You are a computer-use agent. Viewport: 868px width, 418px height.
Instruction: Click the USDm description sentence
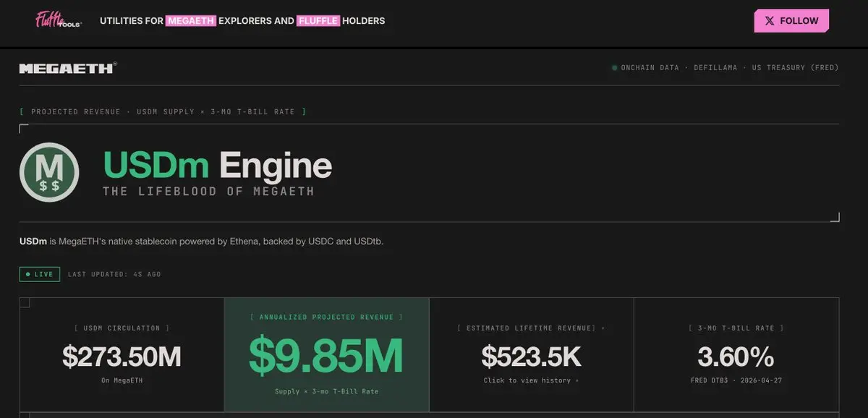click(x=201, y=241)
